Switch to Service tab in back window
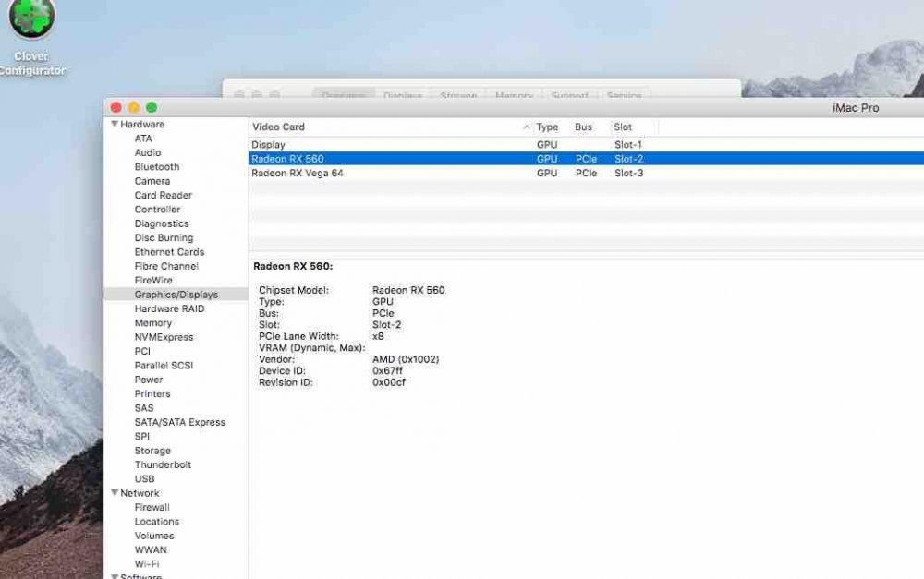Viewport: 924px width, 579px height. (624, 94)
